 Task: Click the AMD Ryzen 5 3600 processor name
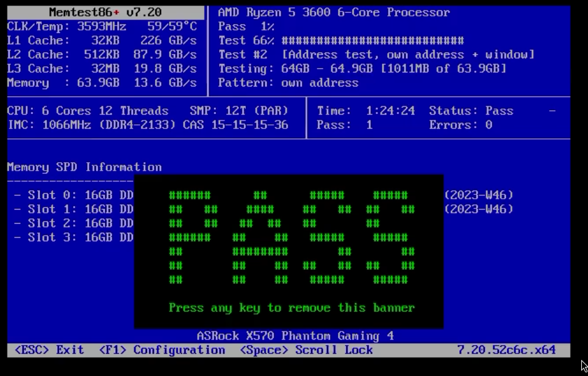pos(334,13)
